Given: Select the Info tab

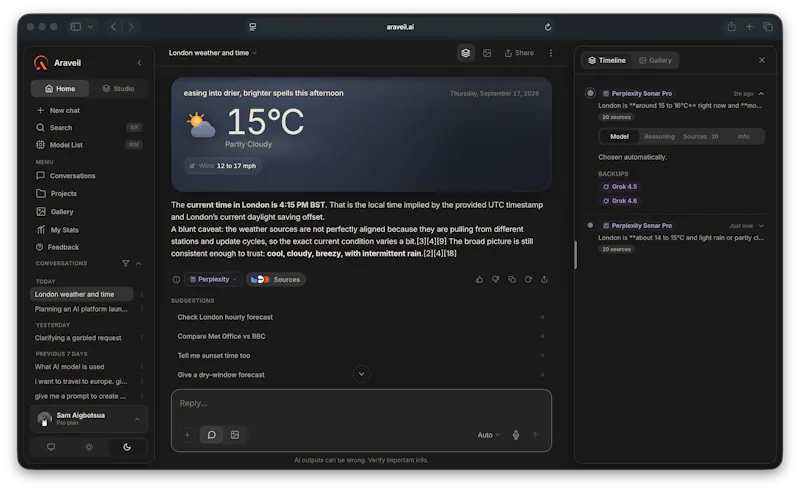Looking at the screenshot, I should click(x=743, y=137).
